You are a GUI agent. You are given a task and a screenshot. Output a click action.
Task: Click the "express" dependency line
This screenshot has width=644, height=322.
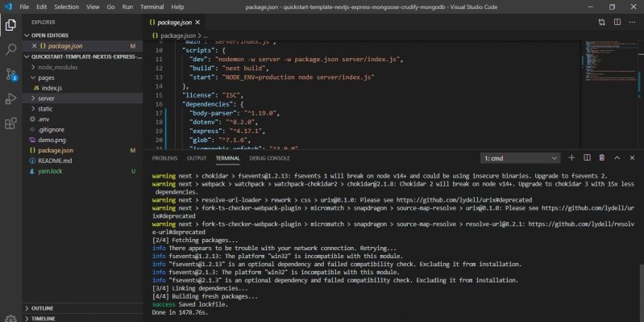[227, 132]
